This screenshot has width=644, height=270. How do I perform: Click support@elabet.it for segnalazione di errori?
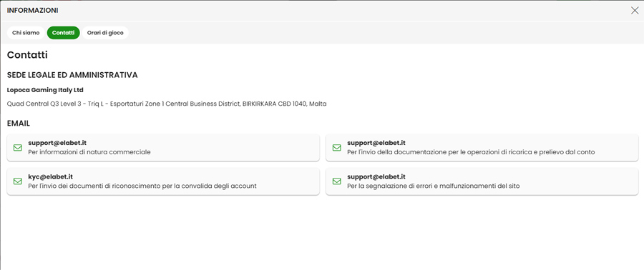pos(376,176)
